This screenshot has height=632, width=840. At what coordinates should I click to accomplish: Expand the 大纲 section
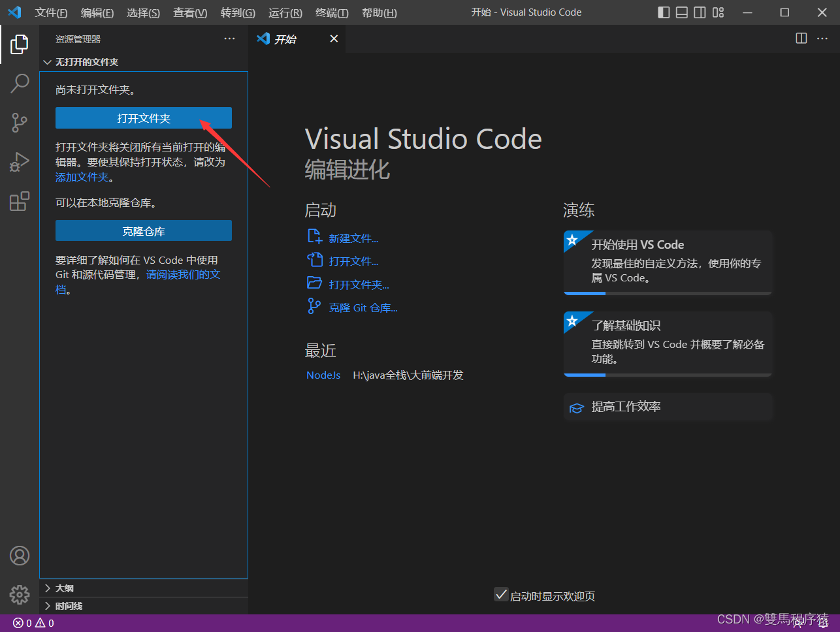[x=144, y=588]
